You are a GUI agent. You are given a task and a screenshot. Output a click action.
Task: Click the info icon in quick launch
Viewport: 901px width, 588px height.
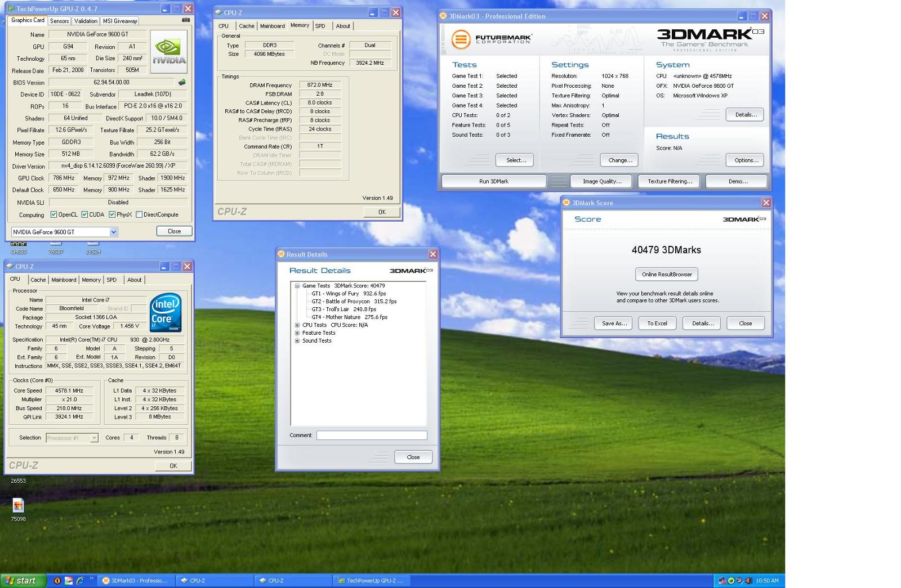[x=57, y=581]
